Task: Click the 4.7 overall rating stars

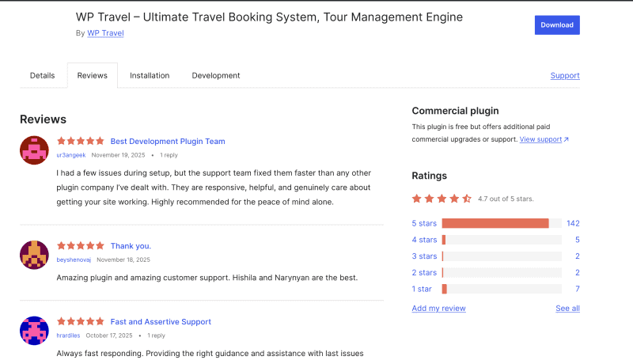Action: click(x=442, y=199)
